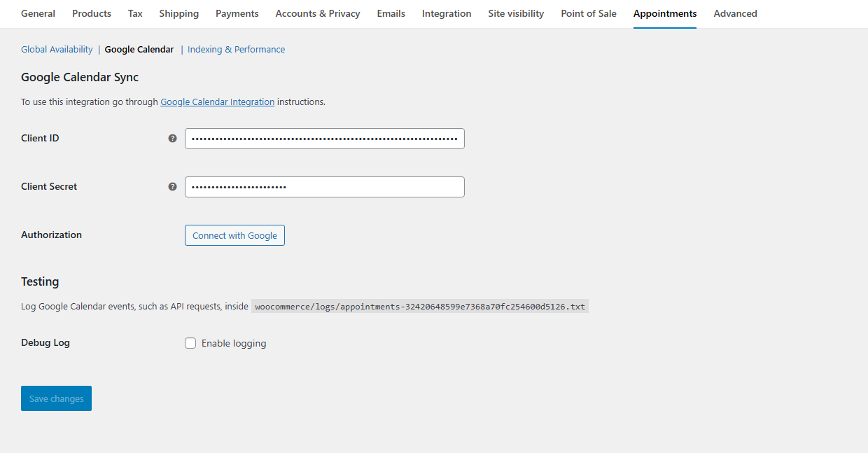Screen dimensions: 868x453
Task: Save the Google Calendar changes
Action: pyautogui.click(x=56, y=398)
